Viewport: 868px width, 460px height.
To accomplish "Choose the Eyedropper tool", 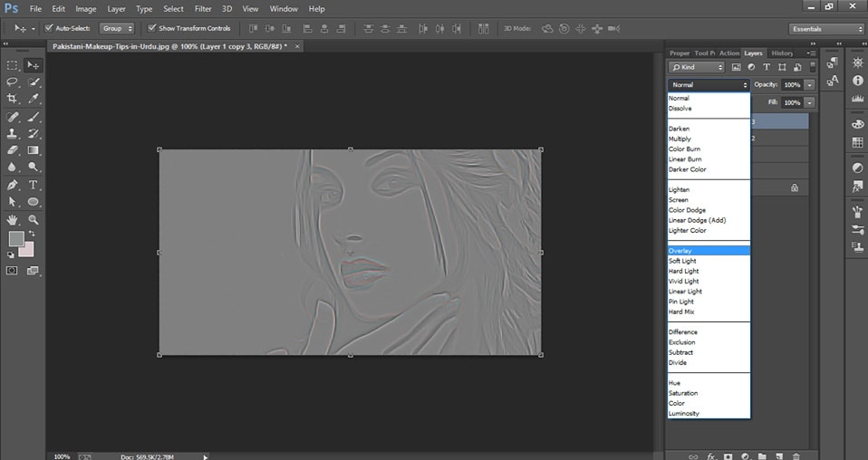I will point(34,98).
